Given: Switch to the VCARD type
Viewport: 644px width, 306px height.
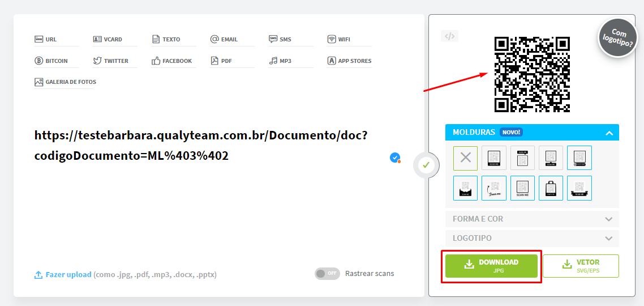Looking at the screenshot, I should [x=107, y=40].
